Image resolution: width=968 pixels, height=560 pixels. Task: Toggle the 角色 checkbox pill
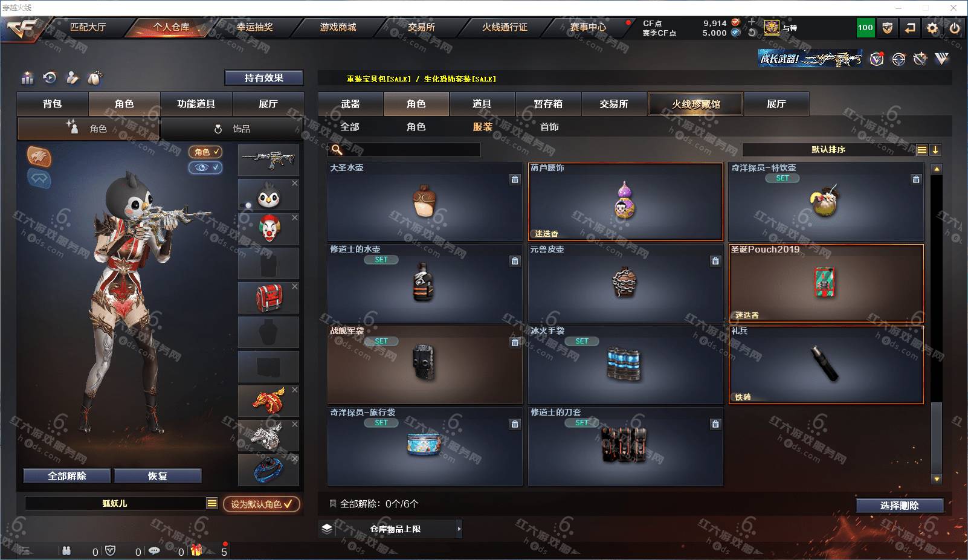[205, 152]
